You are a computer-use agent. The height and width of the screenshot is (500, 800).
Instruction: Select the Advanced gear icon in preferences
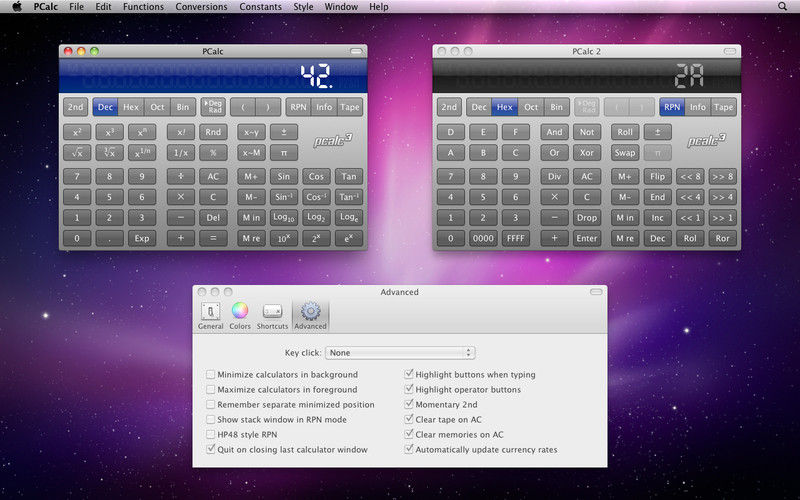click(310, 316)
